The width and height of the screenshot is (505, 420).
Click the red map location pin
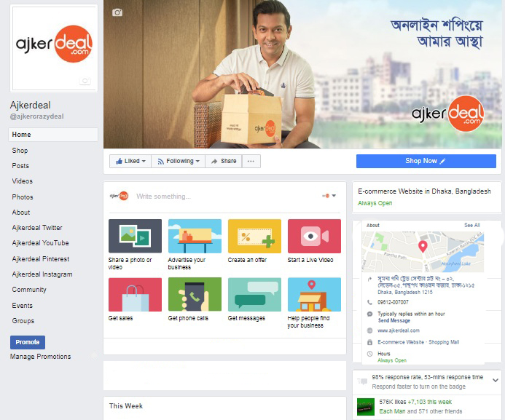pos(423,247)
